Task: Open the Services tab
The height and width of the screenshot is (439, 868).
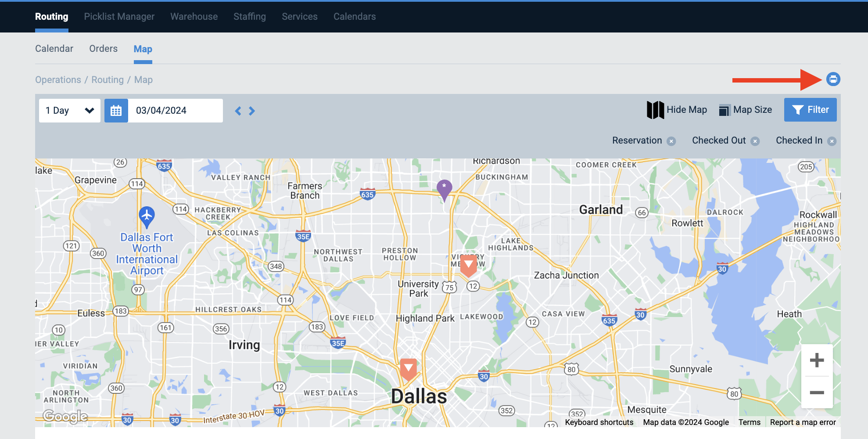Action: pos(300,17)
